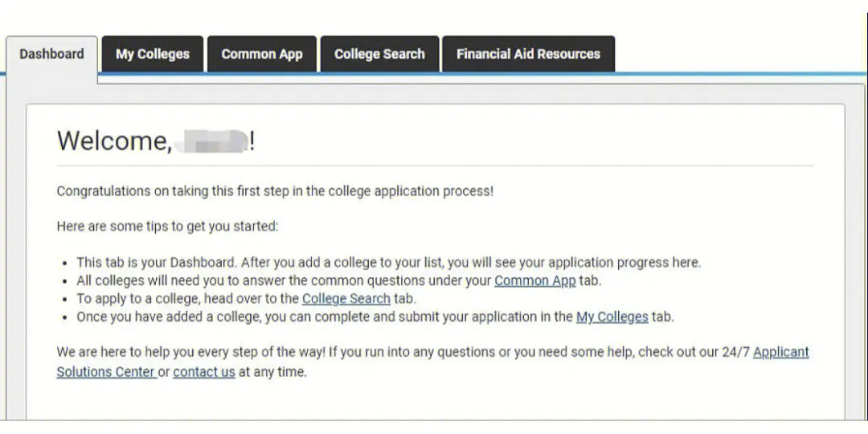Image resolution: width=868 pixels, height=434 pixels.
Task: Click the Congratulations sentence
Action: pyautogui.click(x=275, y=191)
